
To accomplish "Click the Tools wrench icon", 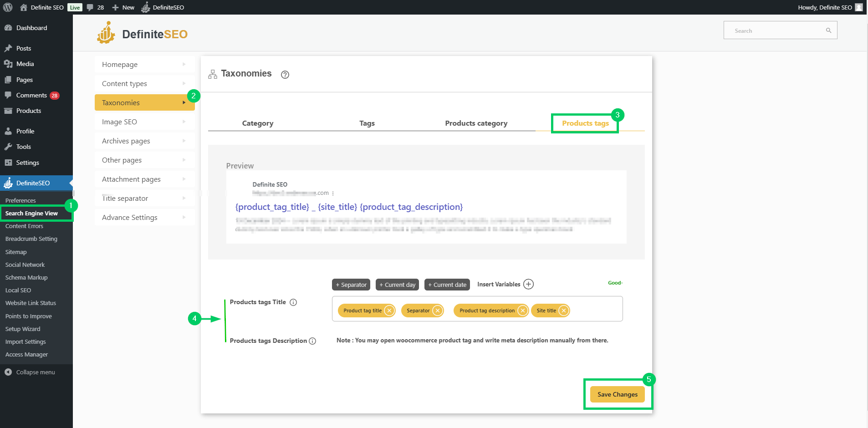I will click(8, 147).
